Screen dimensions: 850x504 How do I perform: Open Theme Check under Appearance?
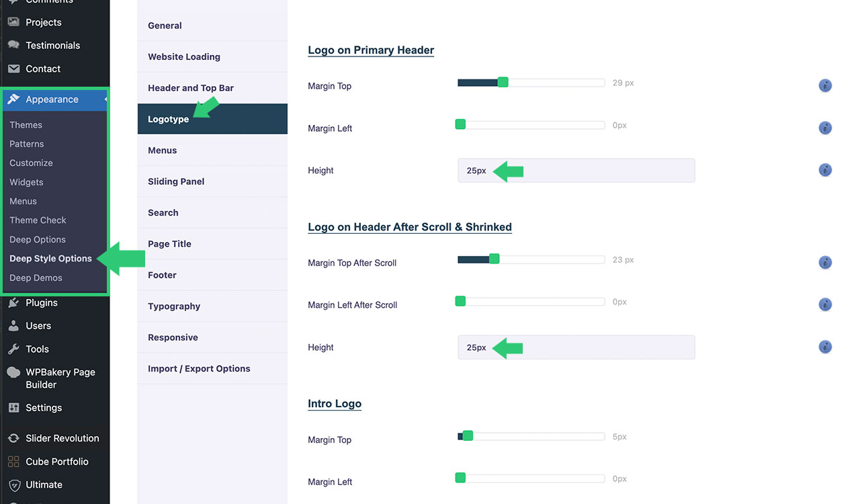(38, 220)
